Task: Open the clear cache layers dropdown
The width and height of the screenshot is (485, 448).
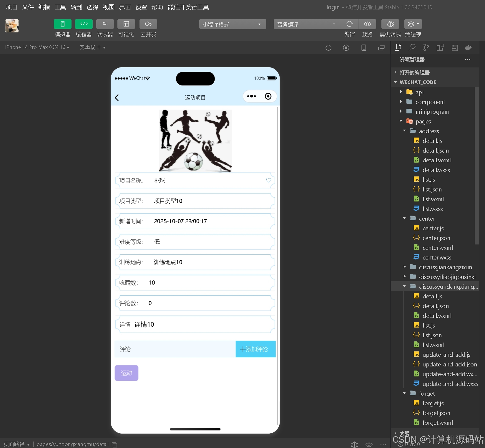Action: 413,24
